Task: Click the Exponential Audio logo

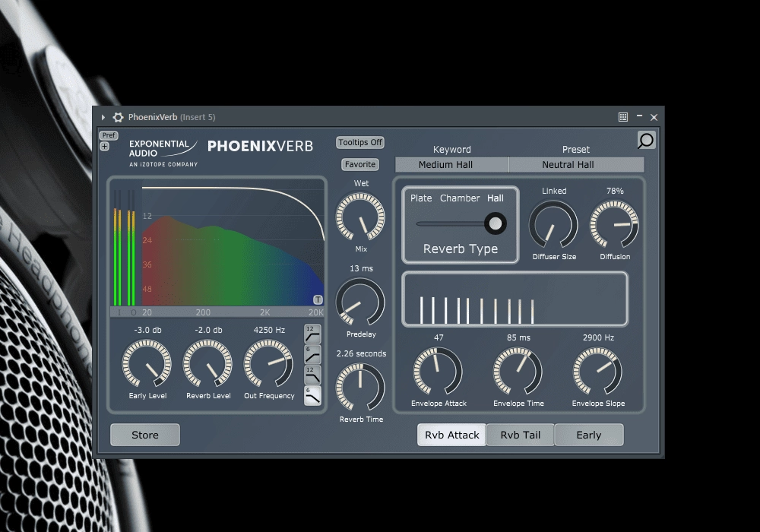Action: 163,153
